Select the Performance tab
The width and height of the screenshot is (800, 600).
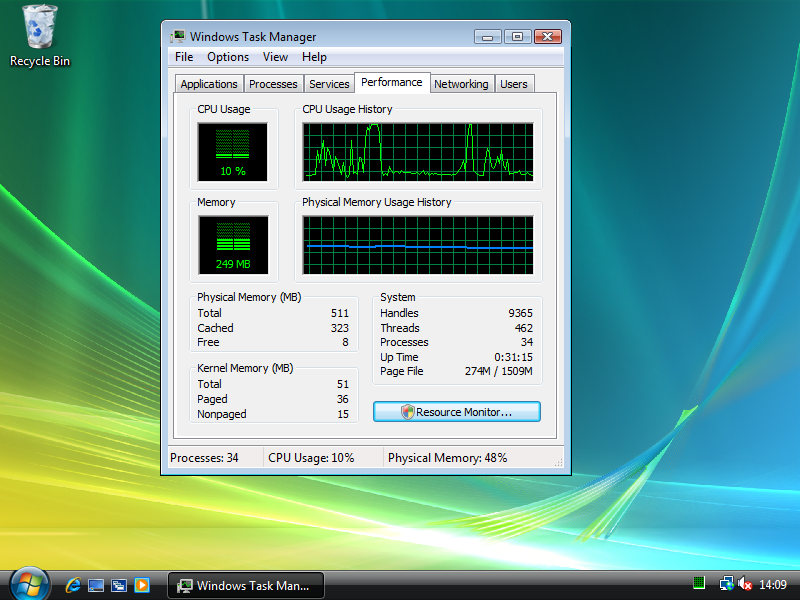click(x=392, y=82)
